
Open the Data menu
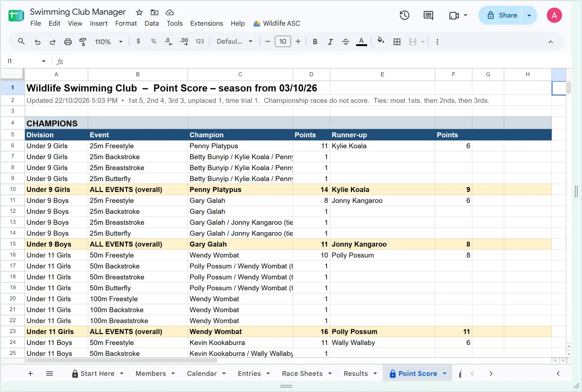(152, 23)
